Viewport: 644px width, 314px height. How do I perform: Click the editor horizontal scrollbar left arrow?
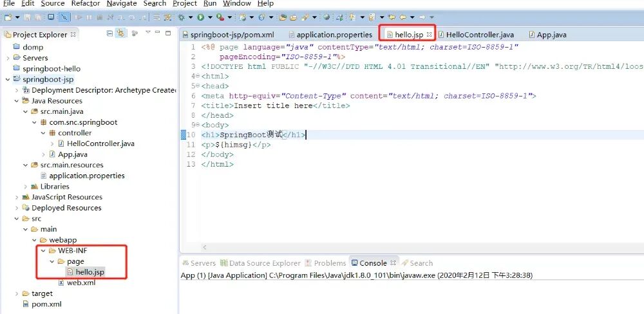205,248
